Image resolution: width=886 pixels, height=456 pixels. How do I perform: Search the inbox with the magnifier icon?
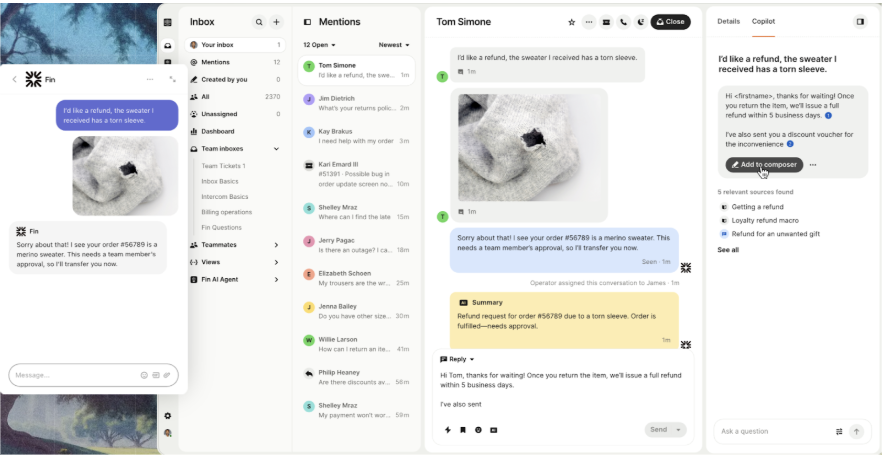pyautogui.click(x=259, y=22)
